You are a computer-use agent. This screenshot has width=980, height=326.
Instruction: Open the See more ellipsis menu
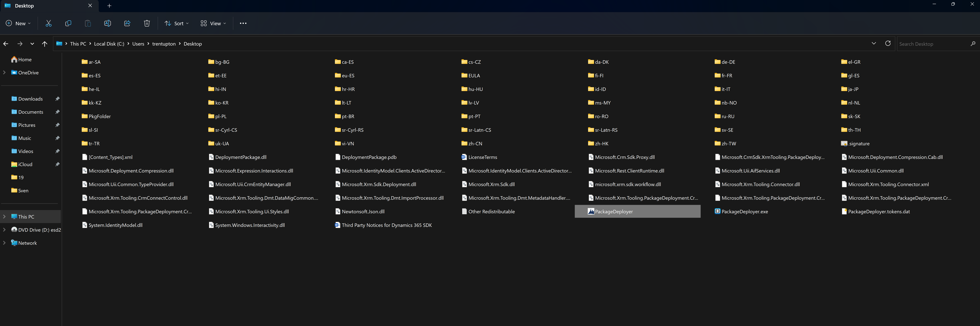pyautogui.click(x=243, y=24)
